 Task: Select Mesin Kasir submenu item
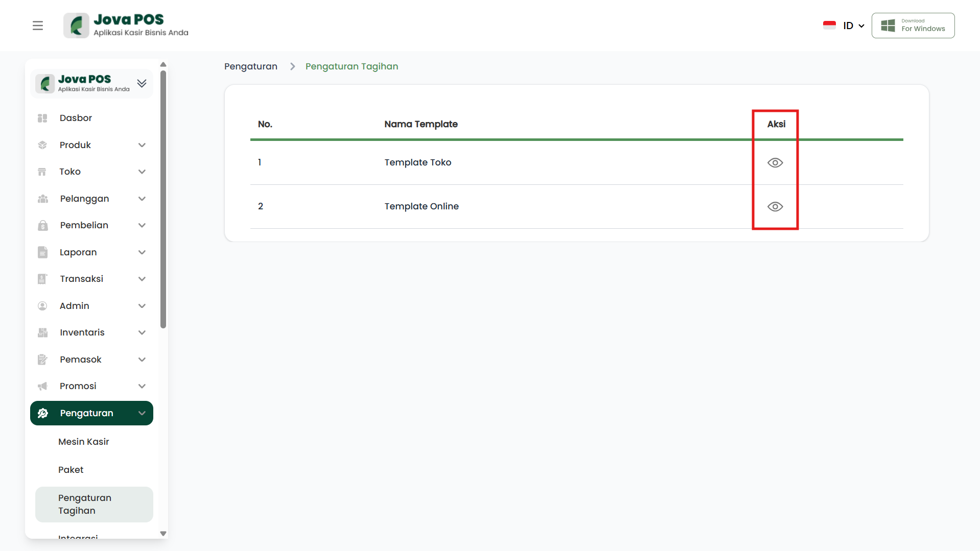point(84,442)
